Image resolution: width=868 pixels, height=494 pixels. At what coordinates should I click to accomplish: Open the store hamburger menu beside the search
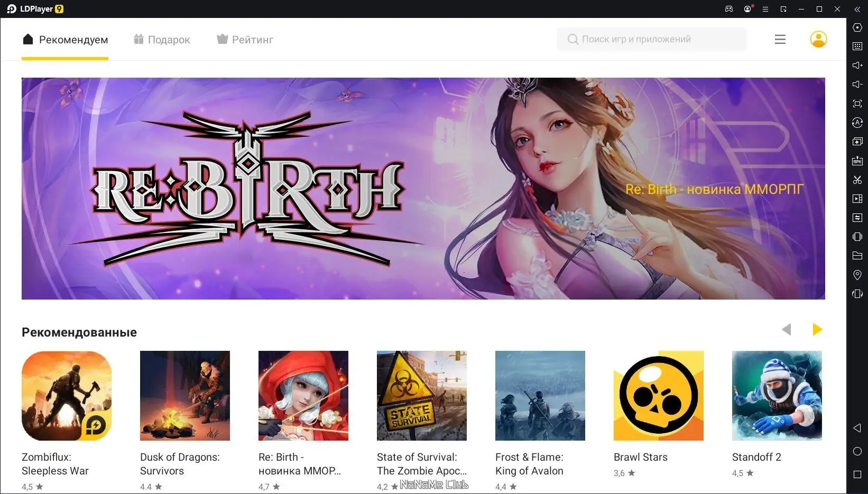coord(780,40)
